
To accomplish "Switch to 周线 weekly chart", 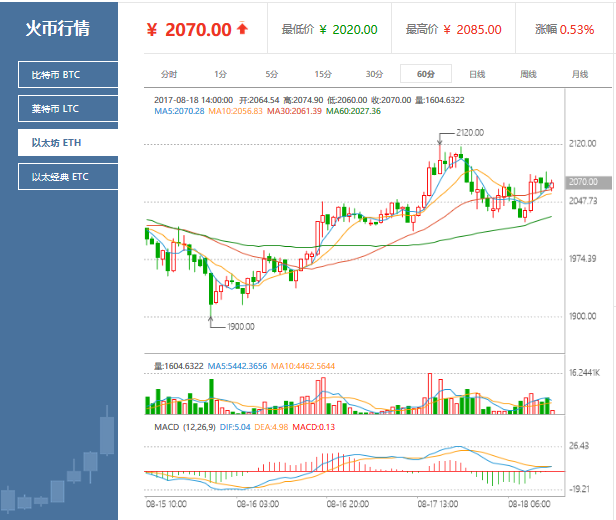I will 528,74.
